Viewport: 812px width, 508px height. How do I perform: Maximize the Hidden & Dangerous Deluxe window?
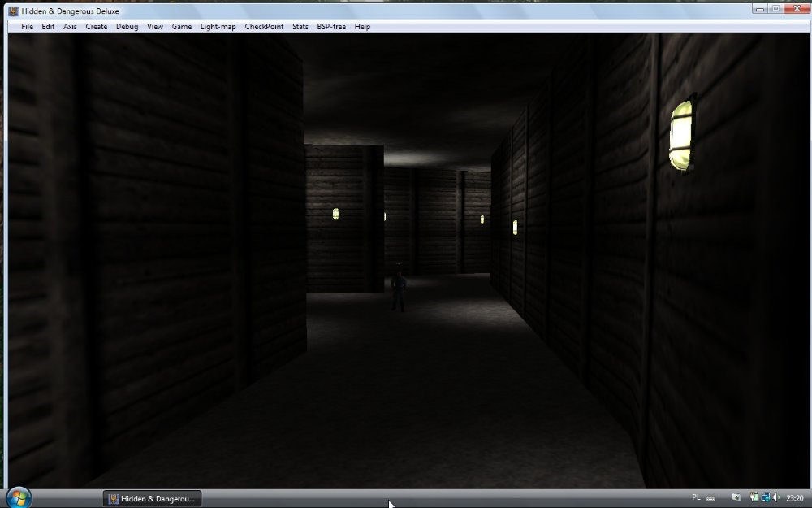pos(775,8)
